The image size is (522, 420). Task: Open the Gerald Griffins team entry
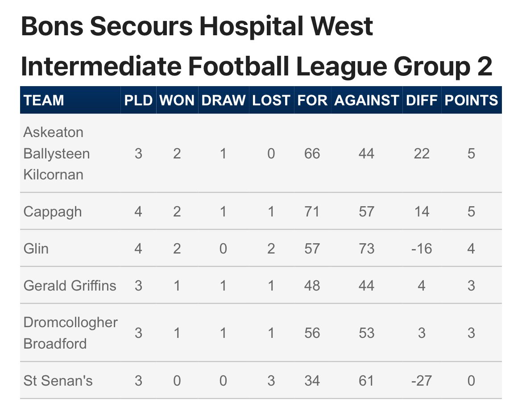70,285
